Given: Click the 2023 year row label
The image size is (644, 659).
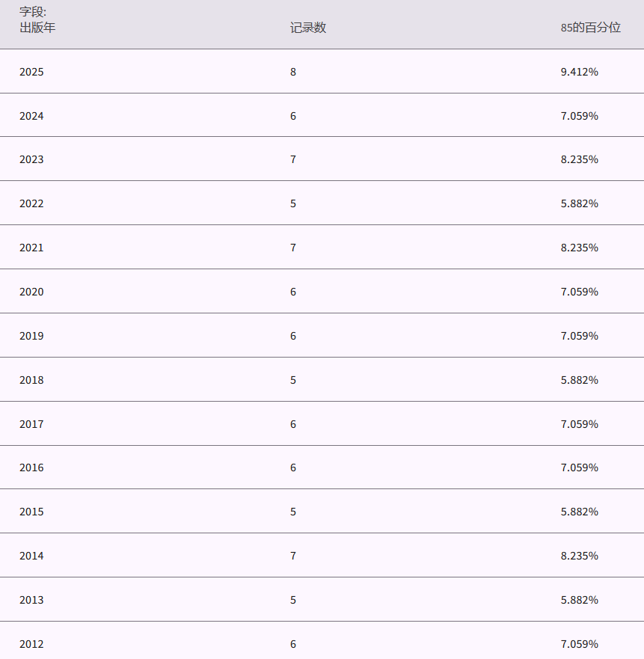Looking at the screenshot, I should pyautogui.click(x=31, y=159).
